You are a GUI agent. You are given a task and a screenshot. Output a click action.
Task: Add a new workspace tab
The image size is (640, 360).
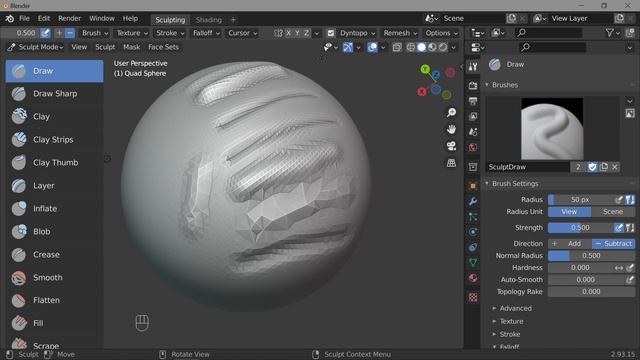click(x=233, y=20)
